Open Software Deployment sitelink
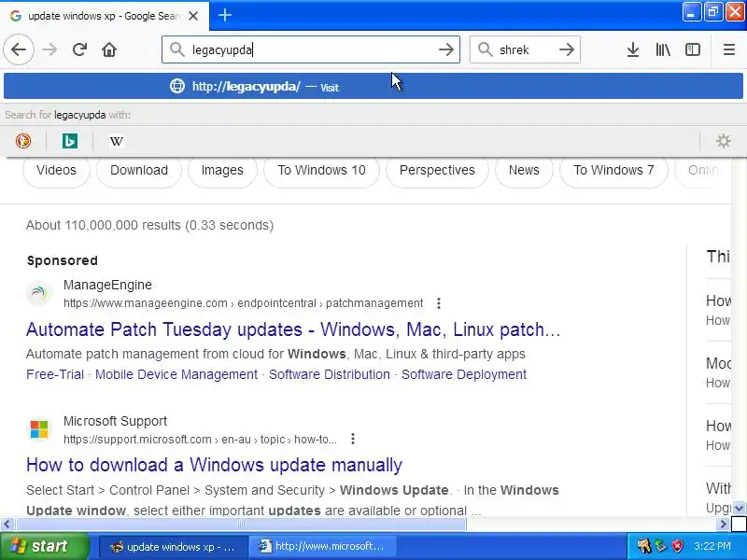Viewport: 747px width, 560px height. (x=463, y=374)
